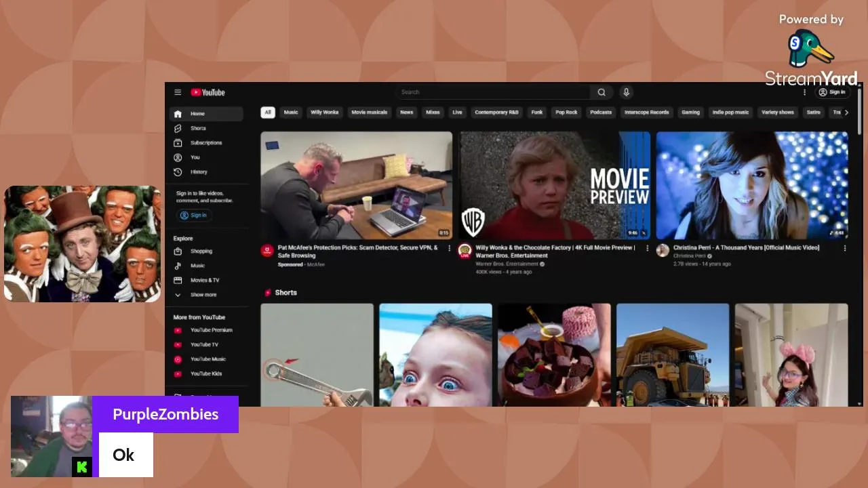Open YouTube Premium link
The height and width of the screenshot is (488, 868).
[x=205, y=330]
